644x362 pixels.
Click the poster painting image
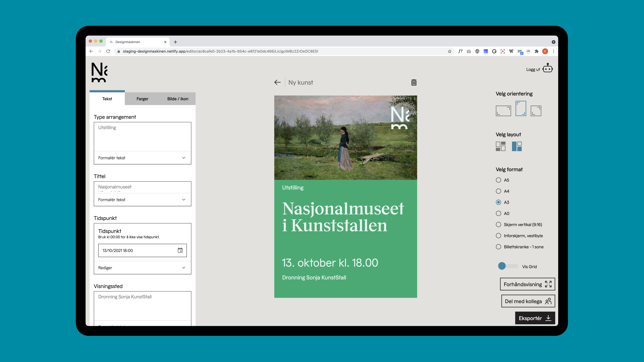345,137
